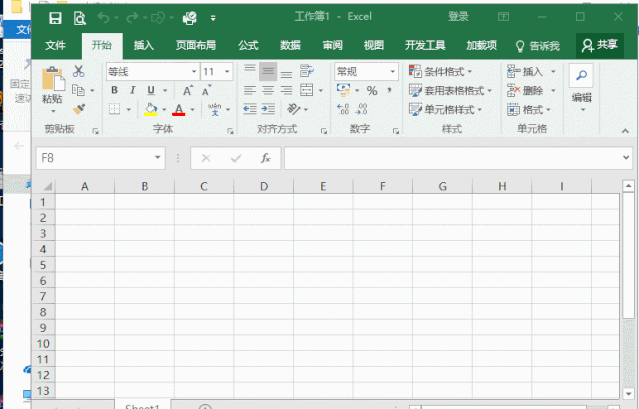Screen dimensions: 639x409
Task: Click the Paste (粘贴) clipboard icon
Action: tap(53, 80)
